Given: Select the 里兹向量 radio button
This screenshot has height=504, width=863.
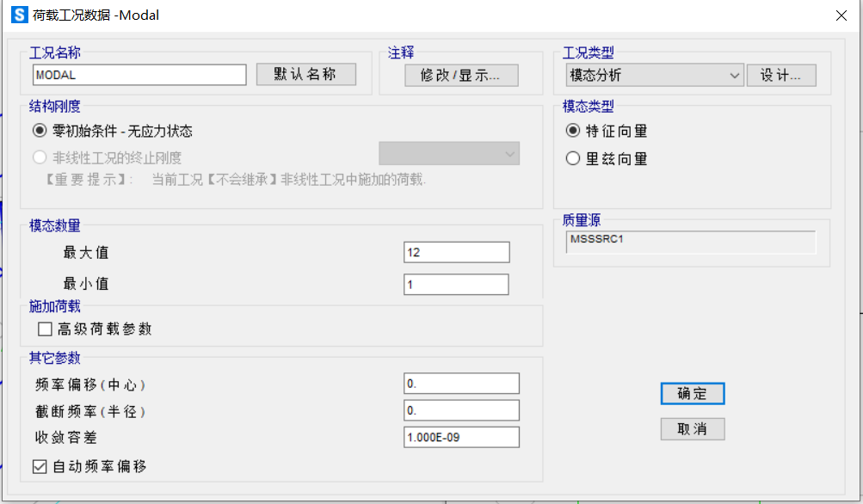Looking at the screenshot, I should click(573, 157).
